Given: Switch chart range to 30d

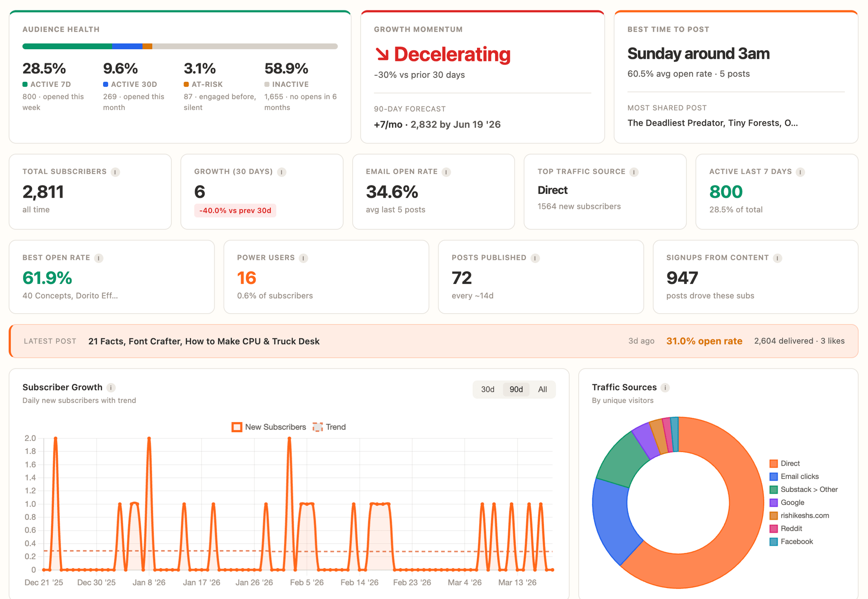Looking at the screenshot, I should pyautogui.click(x=487, y=389).
